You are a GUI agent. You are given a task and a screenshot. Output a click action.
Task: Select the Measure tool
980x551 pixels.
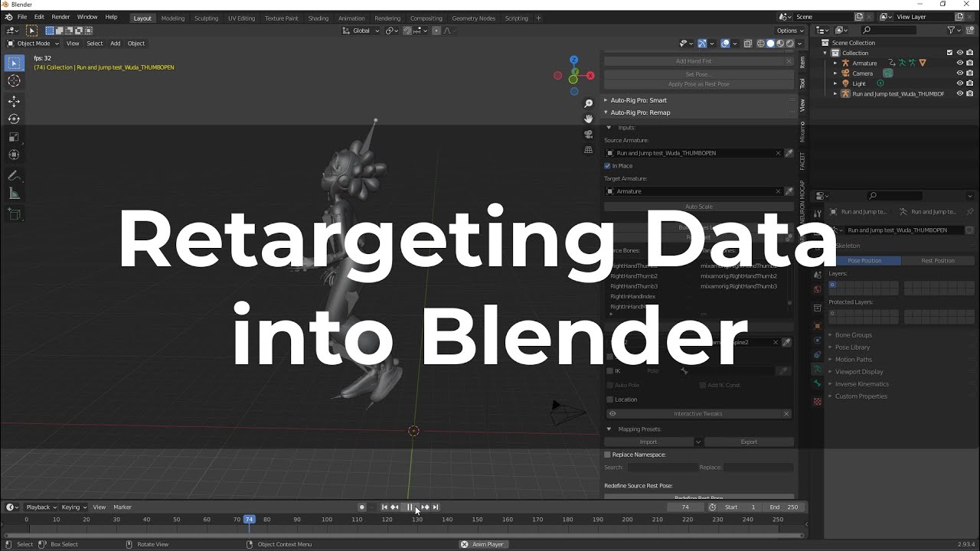tap(14, 194)
